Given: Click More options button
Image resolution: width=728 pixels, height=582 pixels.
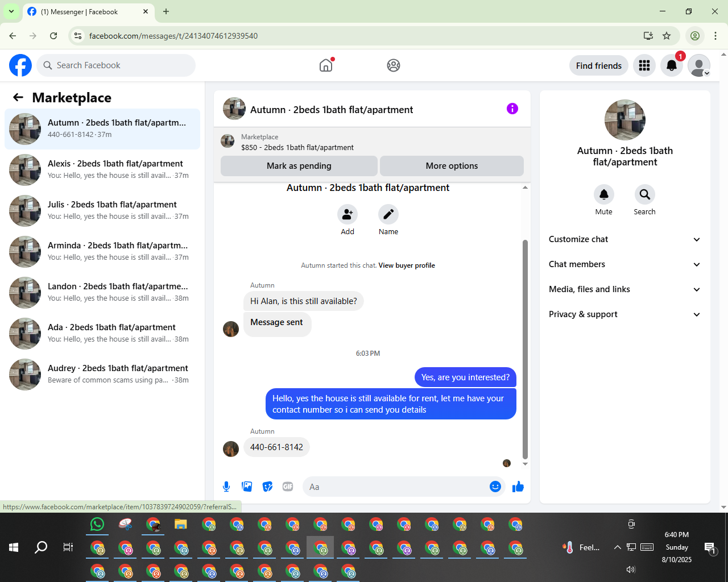Looking at the screenshot, I should coord(452,166).
